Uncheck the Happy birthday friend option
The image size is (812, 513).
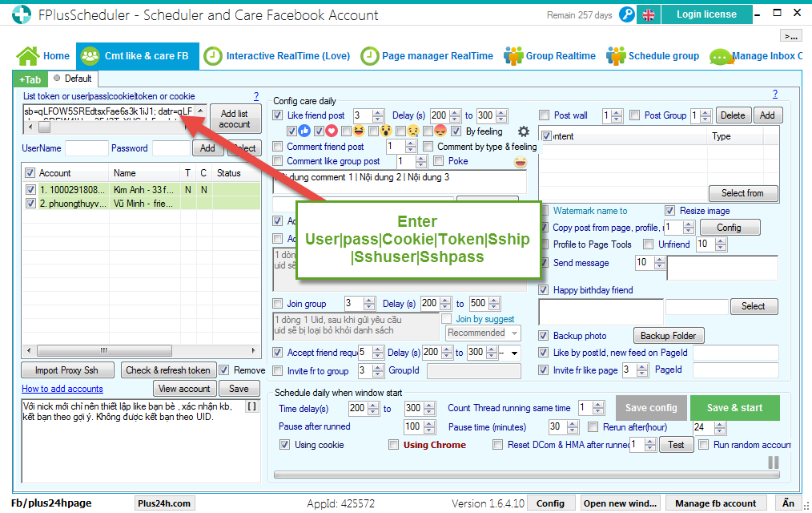tap(545, 289)
